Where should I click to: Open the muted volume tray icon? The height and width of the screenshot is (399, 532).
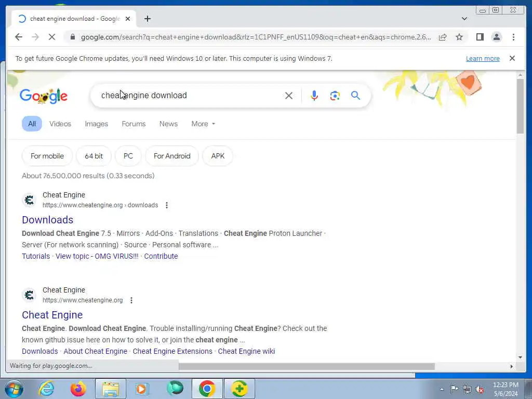[480, 389]
